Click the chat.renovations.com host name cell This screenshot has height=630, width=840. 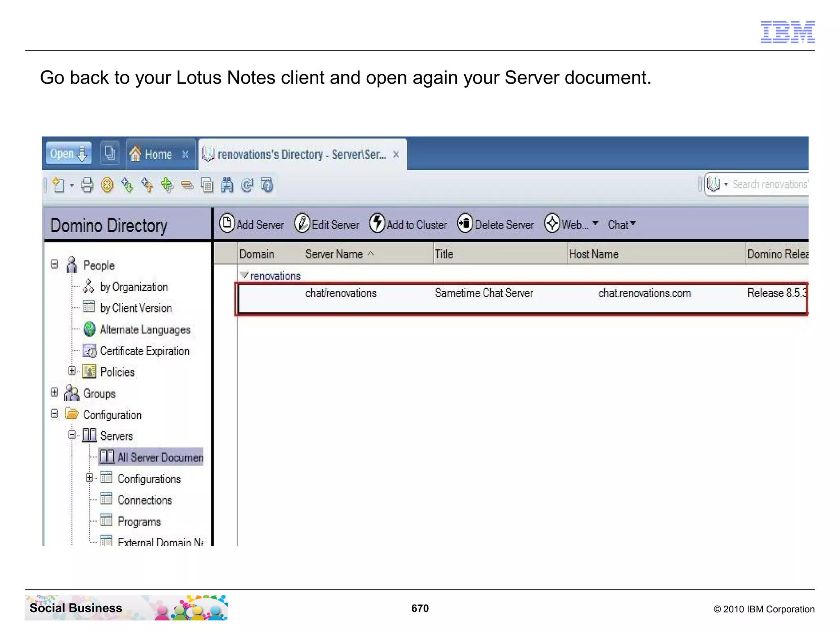644,293
